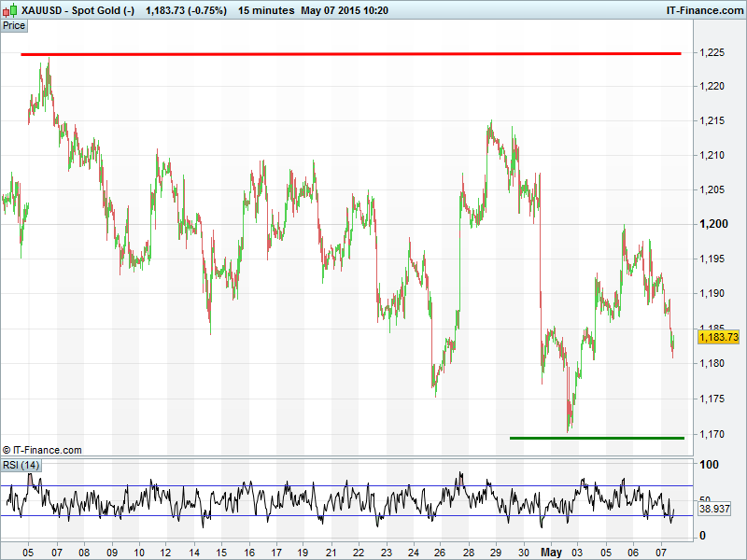This screenshot has width=747, height=560.
Task: Click the current price tag 1,183.73
Action: pos(718,337)
